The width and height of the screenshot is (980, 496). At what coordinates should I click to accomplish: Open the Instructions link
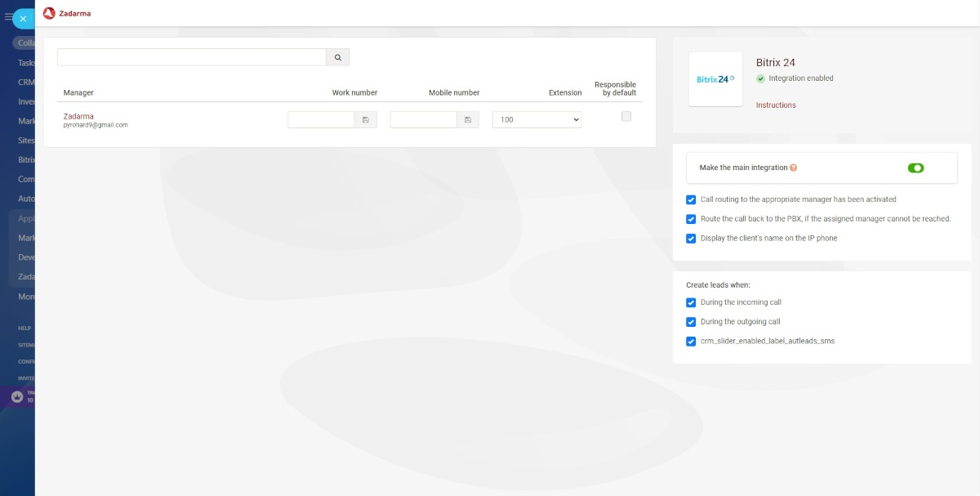point(775,105)
